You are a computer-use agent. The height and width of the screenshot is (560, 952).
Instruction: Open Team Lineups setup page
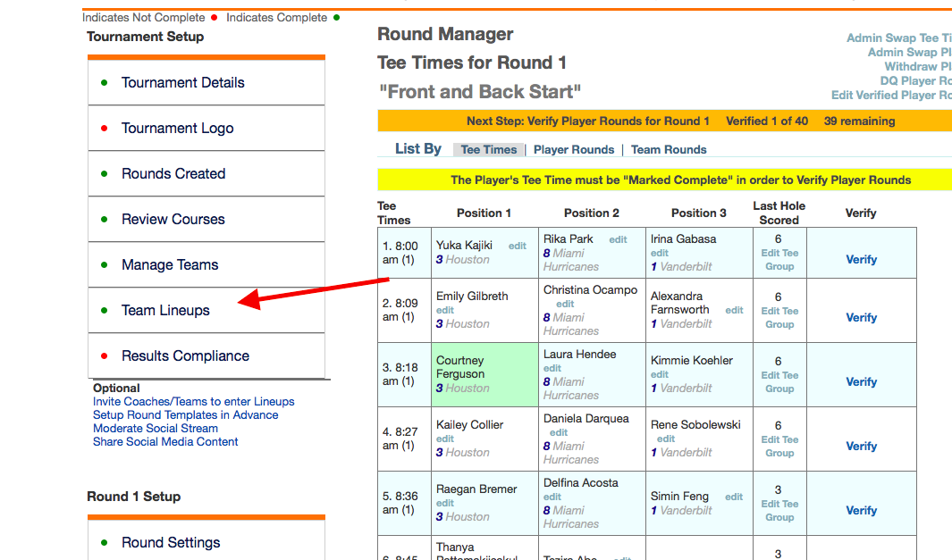165,311
